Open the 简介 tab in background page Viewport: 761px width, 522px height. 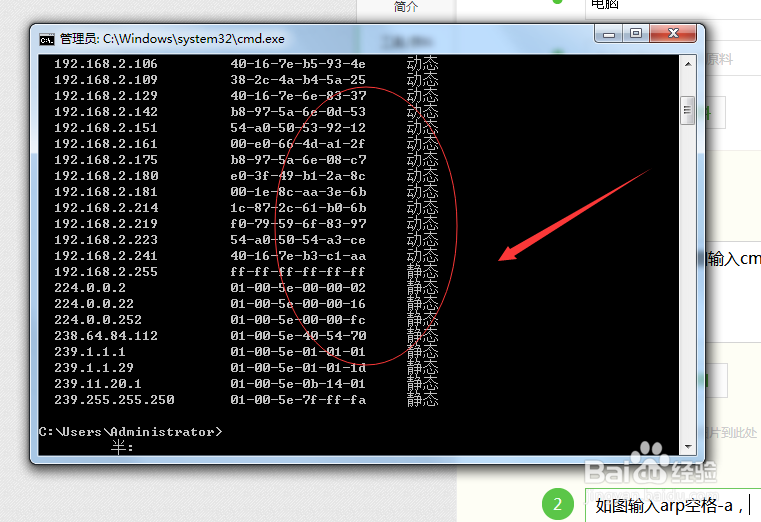click(406, 7)
